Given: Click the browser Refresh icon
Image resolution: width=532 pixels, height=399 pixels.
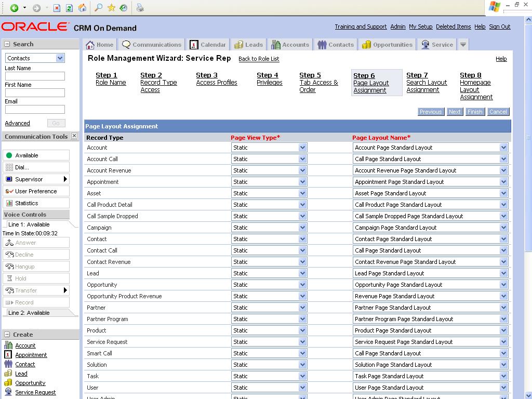Looking at the screenshot, I should pos(69,8).
